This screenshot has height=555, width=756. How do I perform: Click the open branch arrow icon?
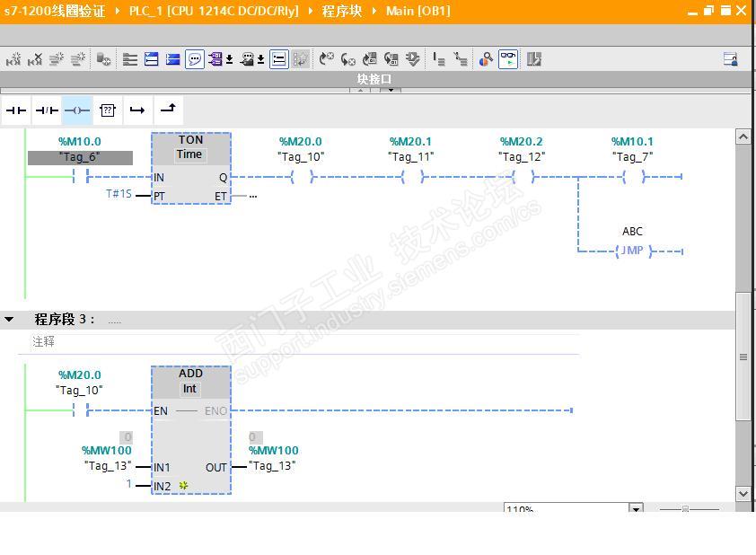[137, 110]
